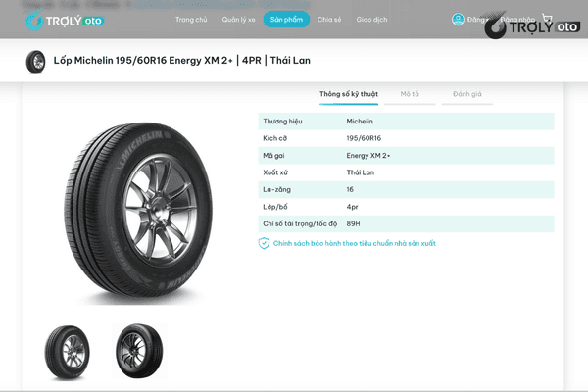Click the Kích cỡ label
Image resolution: width=588 pixels, height=392 pixels.
(274, 138)
